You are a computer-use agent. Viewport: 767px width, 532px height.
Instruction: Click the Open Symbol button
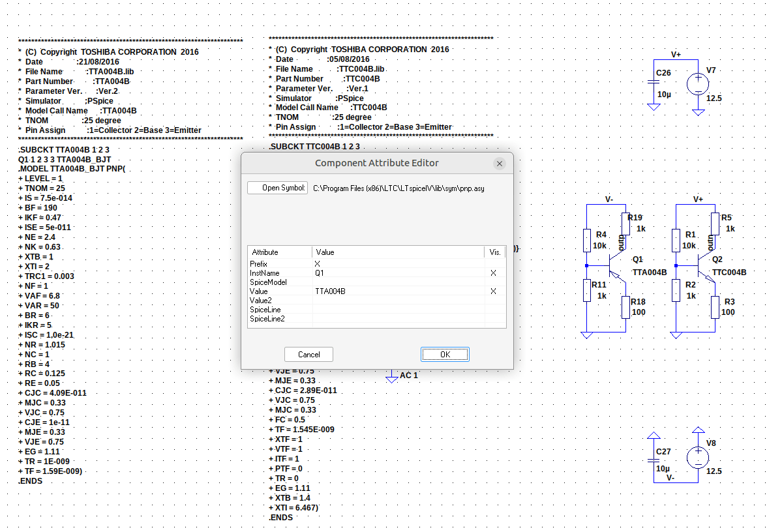277,188
